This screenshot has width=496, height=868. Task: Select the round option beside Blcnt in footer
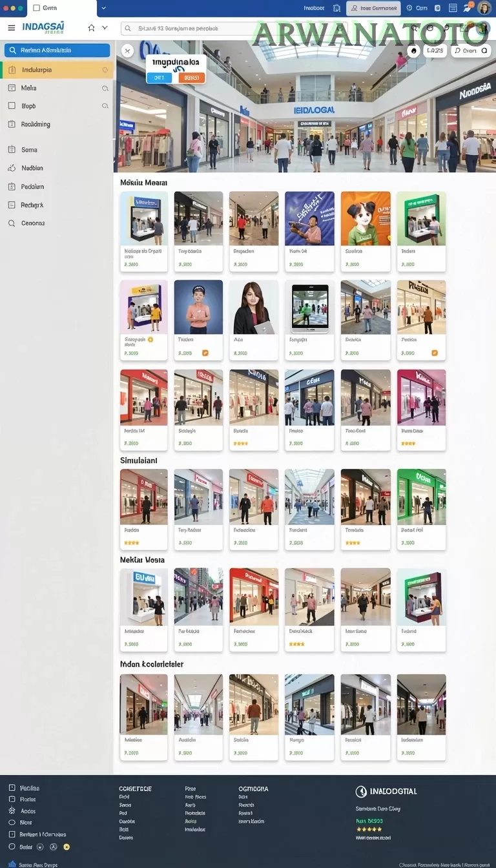pos(12,822)
